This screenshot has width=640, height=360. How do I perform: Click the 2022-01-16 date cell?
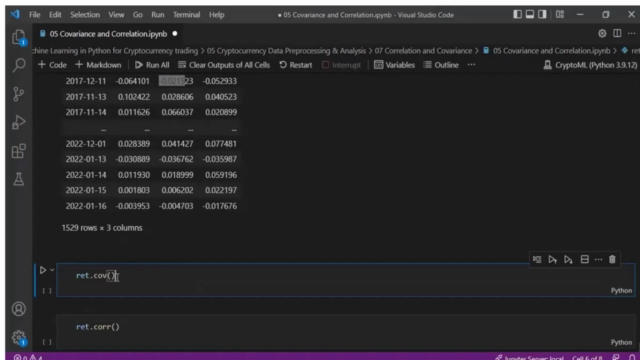[x=86, y=206]
